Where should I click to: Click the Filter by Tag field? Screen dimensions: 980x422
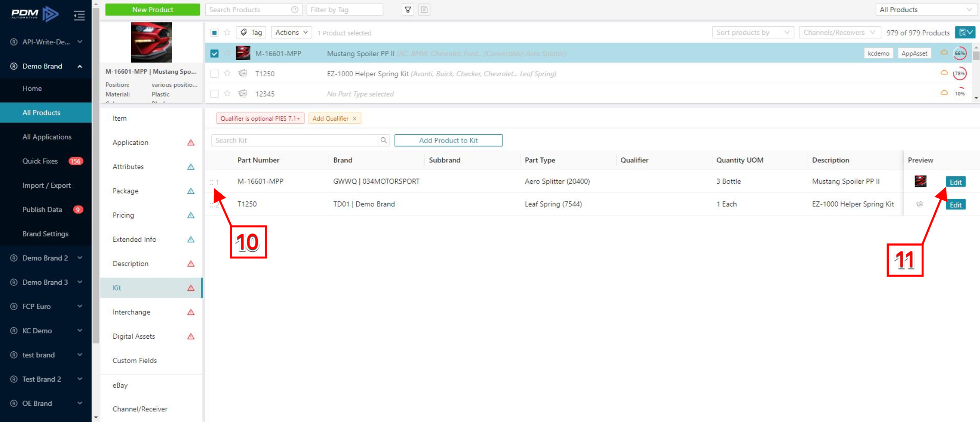pos(345,10)
